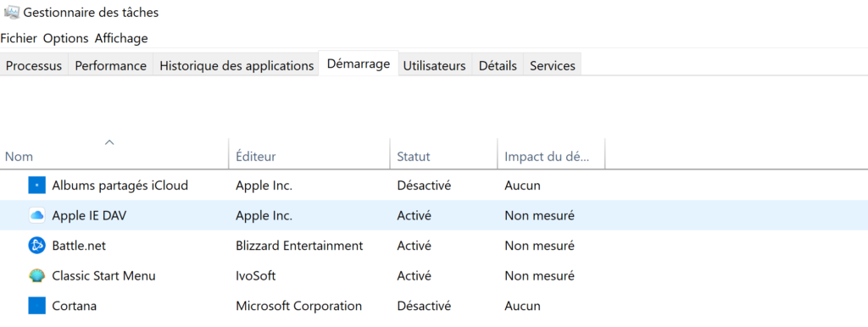Switch to the Performance tab

[x=111, y=65]
